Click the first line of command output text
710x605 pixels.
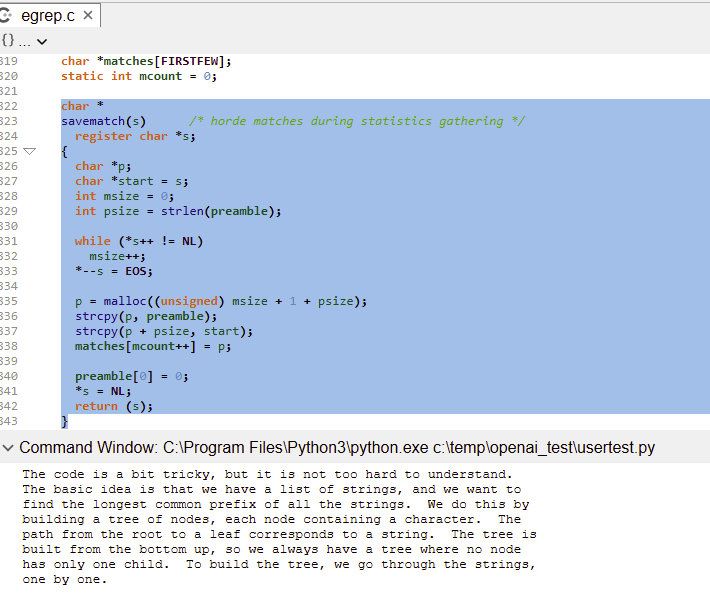coord(267,474)
